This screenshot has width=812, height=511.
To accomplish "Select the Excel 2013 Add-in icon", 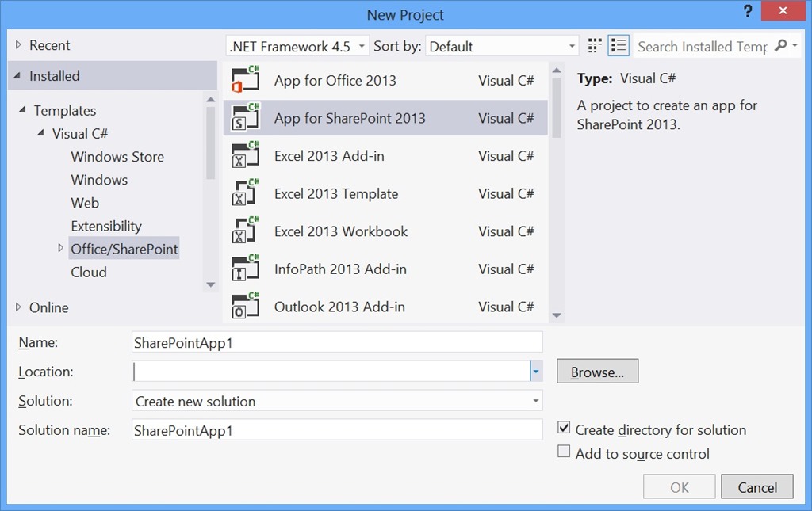I will pos(243,155).
